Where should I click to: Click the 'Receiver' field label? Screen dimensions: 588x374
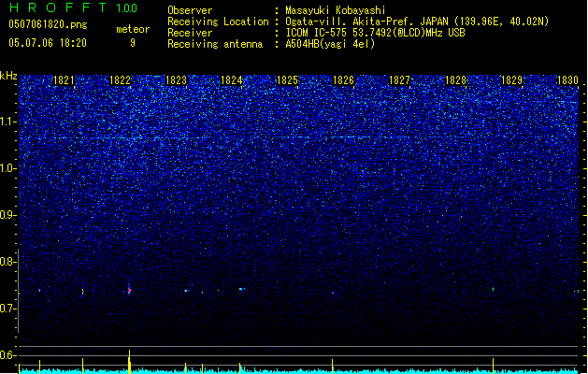click(x=190, y=33)
